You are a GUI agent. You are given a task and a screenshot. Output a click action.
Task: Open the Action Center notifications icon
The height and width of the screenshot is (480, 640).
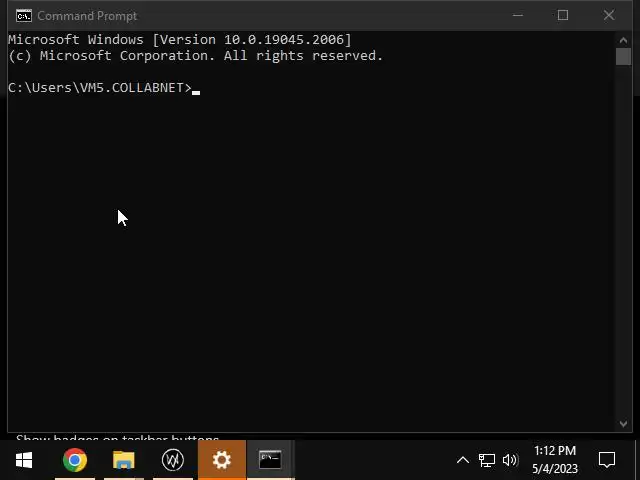click(607, 460)
